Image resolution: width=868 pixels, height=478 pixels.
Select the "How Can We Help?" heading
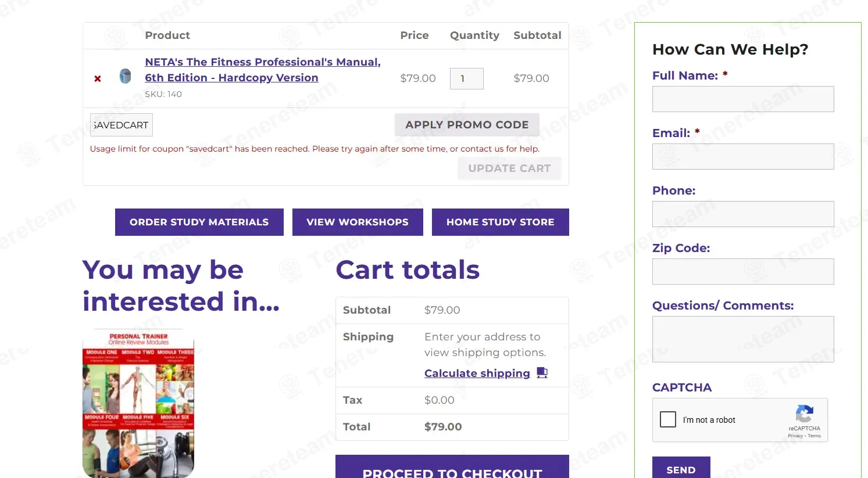point(730,49)
